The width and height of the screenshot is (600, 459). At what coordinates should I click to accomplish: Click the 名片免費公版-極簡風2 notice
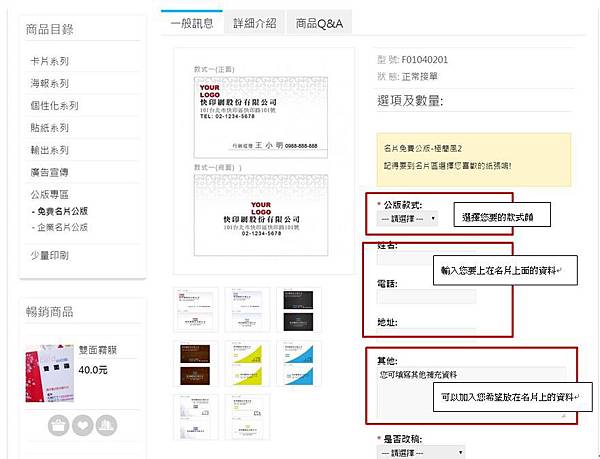(x=423, y=148)
